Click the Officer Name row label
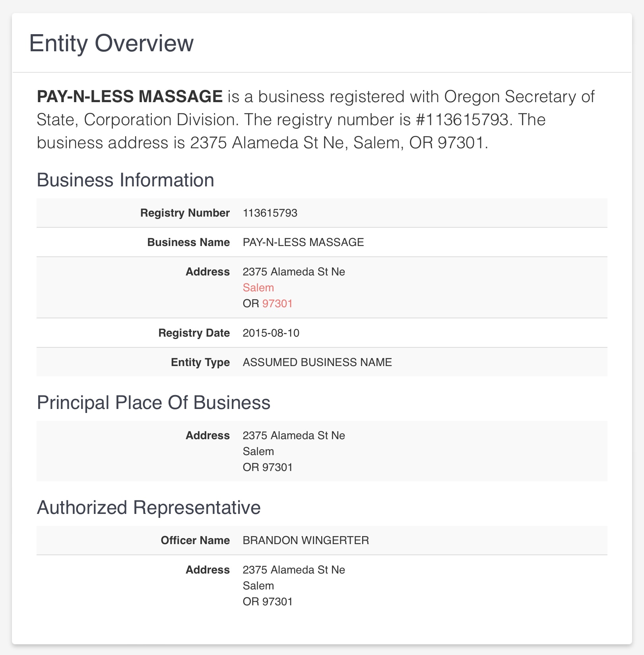The height and width of the screenshot is (655, 644). pos(195,541)
